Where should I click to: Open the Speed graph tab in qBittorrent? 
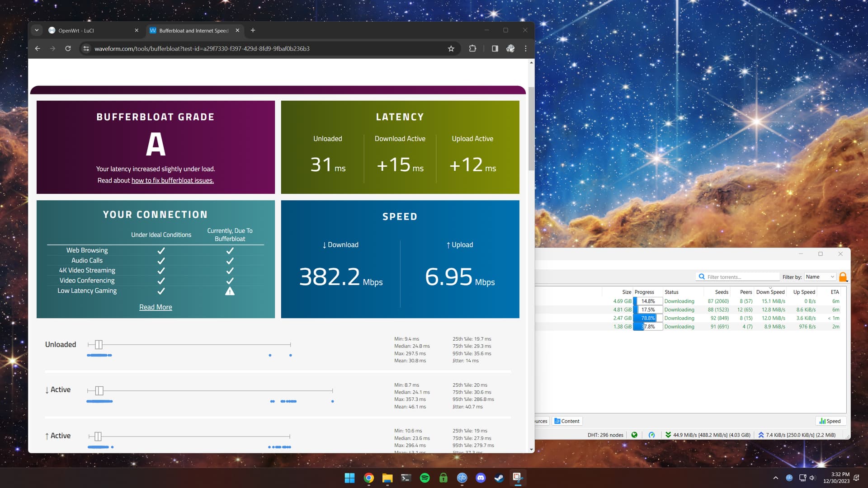pyautogui.click(x=830, y=421)
